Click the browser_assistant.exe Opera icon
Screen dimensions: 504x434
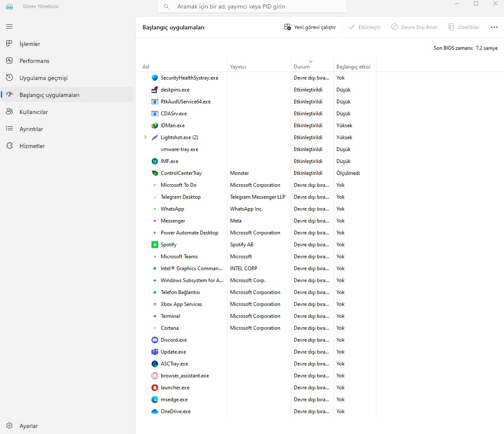[155, 375]
